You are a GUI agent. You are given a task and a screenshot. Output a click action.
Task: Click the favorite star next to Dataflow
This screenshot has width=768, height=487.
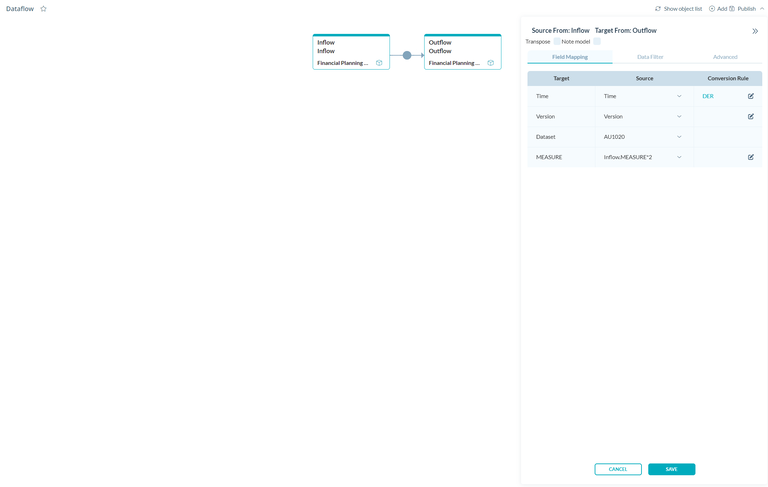(x=43, y=9)
